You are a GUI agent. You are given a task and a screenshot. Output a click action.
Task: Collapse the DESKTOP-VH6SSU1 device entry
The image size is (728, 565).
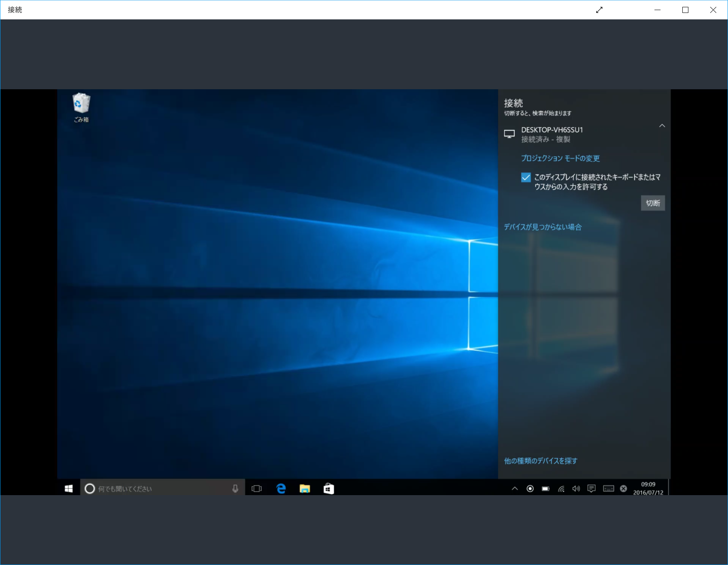tap(662, 126)
